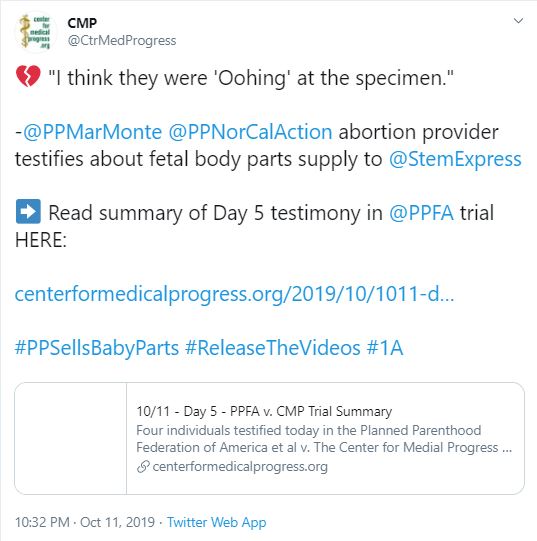This screenshot has height=541, width=537.
Task: Open the #1A hashtag
Action: coord(385,347)
